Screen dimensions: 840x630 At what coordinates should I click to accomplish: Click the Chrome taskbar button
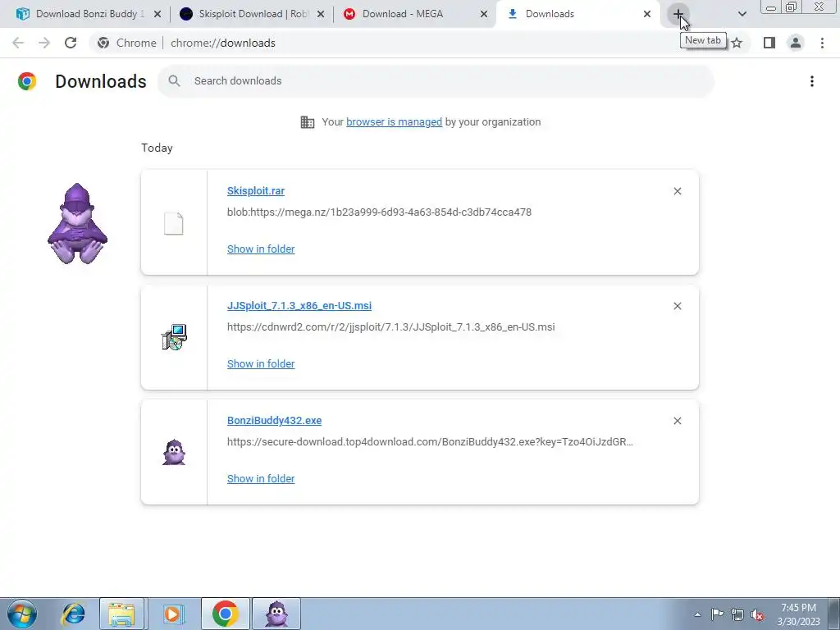pyautogui.click(x=226, y=614)
